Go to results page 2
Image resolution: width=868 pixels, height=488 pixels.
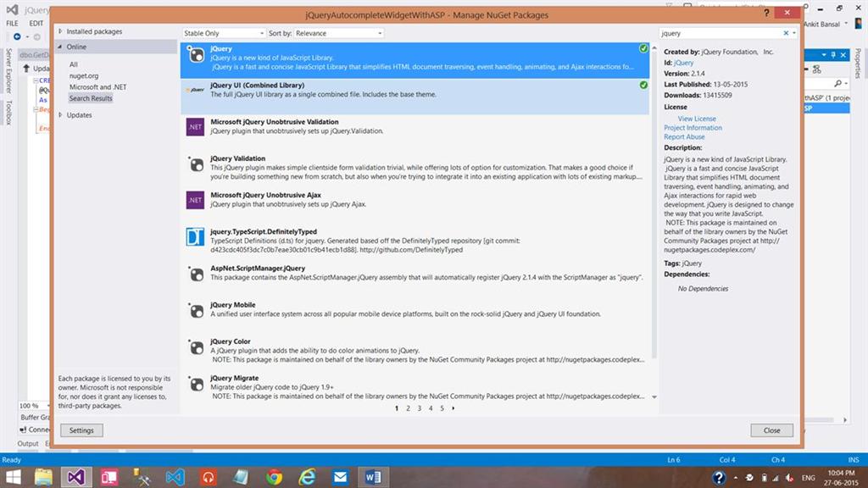pos(408,408)
